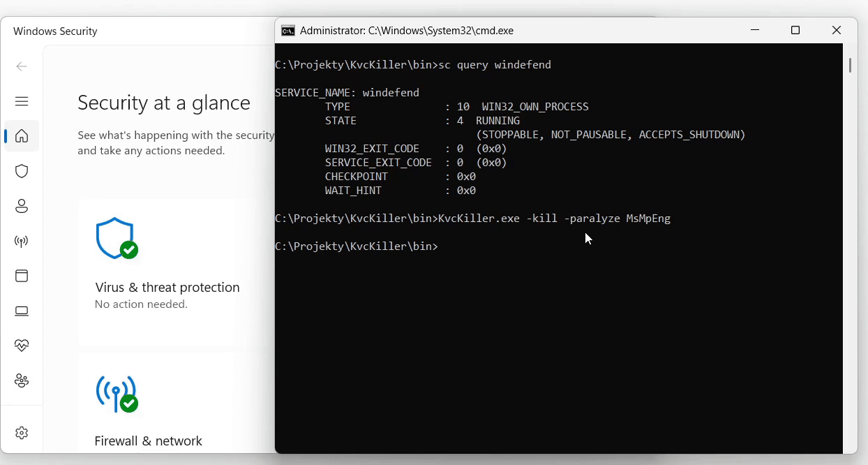Open the cmd.exe system menu icon
The height and width of the screenshot is (465, 868).
point(287,30)
